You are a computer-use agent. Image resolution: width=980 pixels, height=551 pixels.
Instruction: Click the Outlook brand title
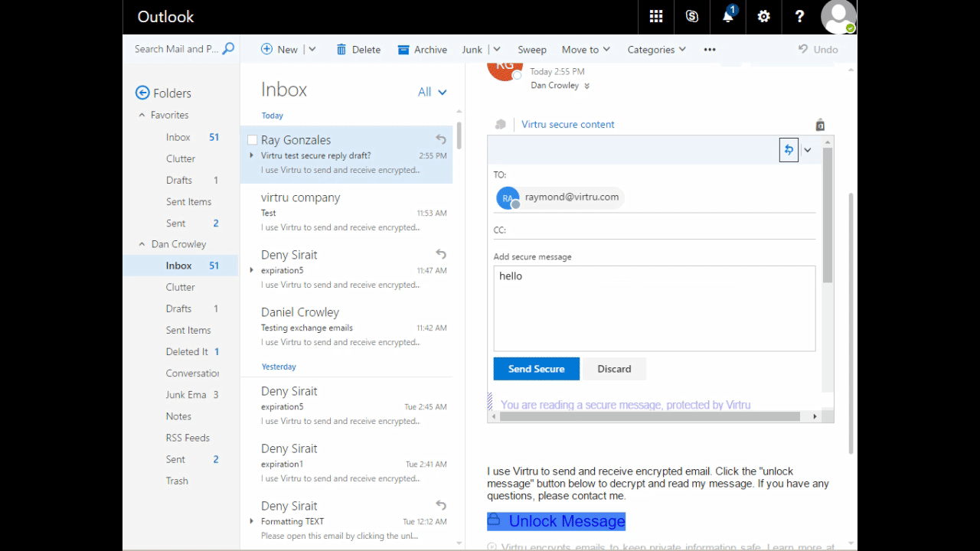coord(165,17)
